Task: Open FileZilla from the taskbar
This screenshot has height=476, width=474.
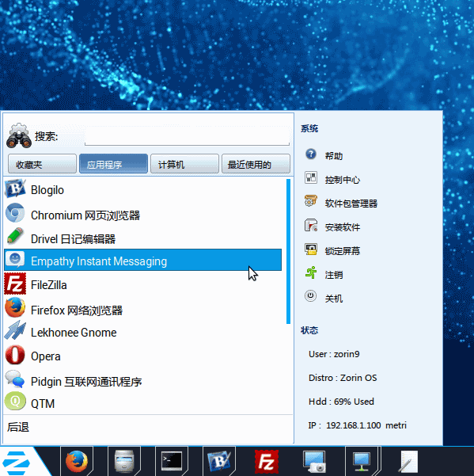Action: pyautogui.click(x=266, y=462)
